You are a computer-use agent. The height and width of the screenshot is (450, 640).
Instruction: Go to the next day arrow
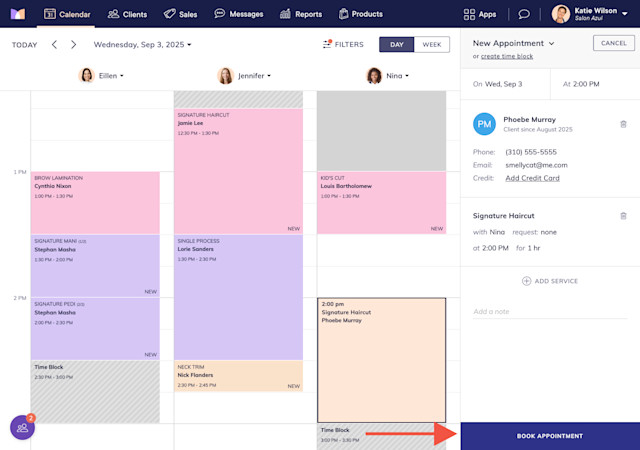(73, 45)
